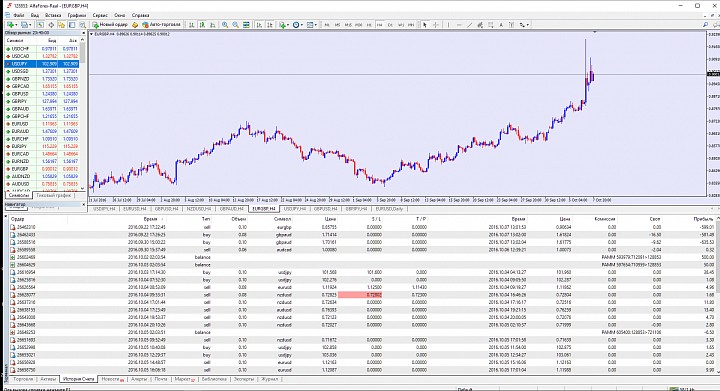The height and width of the screenshot is (391, 720).
Task: Switch to the Новости terminal tab
Action: (x=111, y=380)
